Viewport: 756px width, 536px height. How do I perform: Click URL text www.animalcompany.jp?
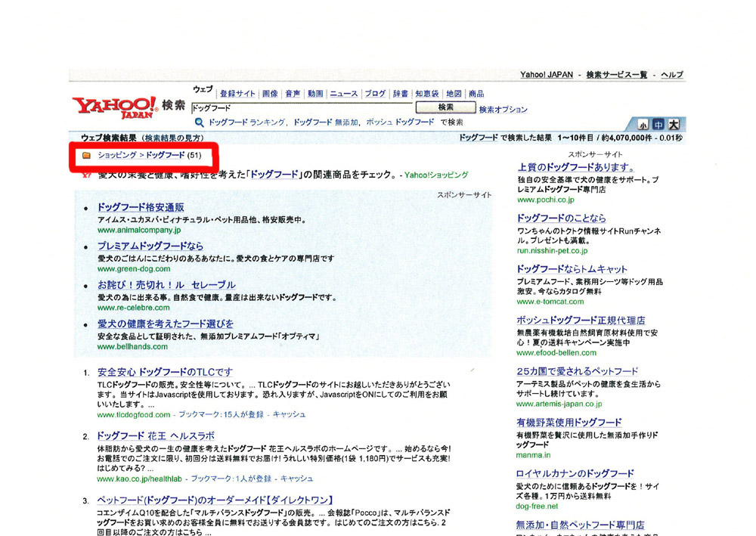139,230
